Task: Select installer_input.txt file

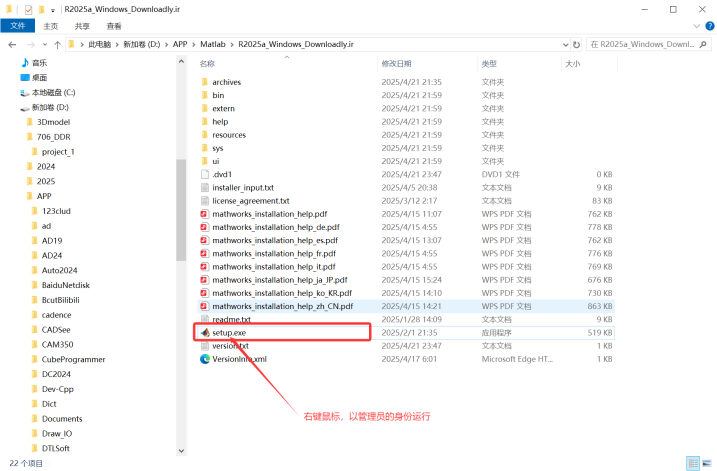Action: pos(243,187)
